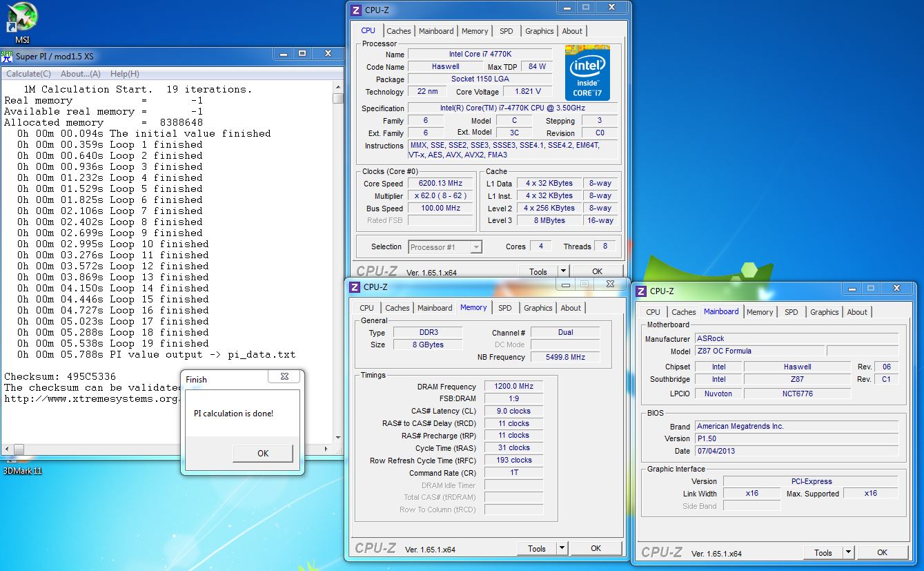Screen dimensions: 924x571
Task: Click the 'Loop 19 finished' line in Super PI
Action: 113,344
